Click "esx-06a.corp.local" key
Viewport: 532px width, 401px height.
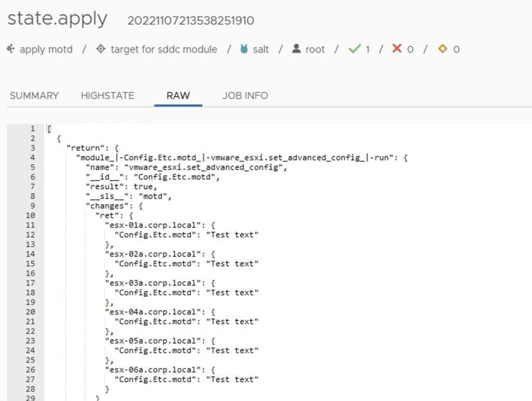coord(153,369)
